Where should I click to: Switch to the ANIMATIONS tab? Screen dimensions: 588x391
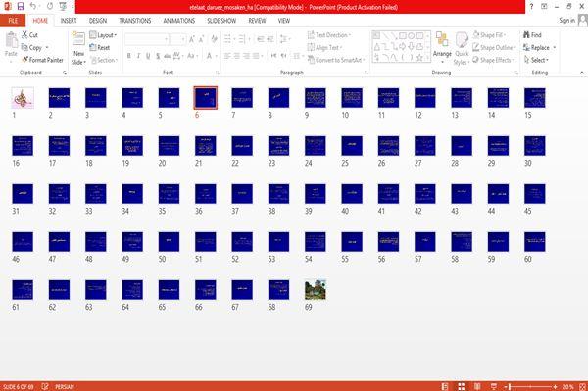point(179,21)
